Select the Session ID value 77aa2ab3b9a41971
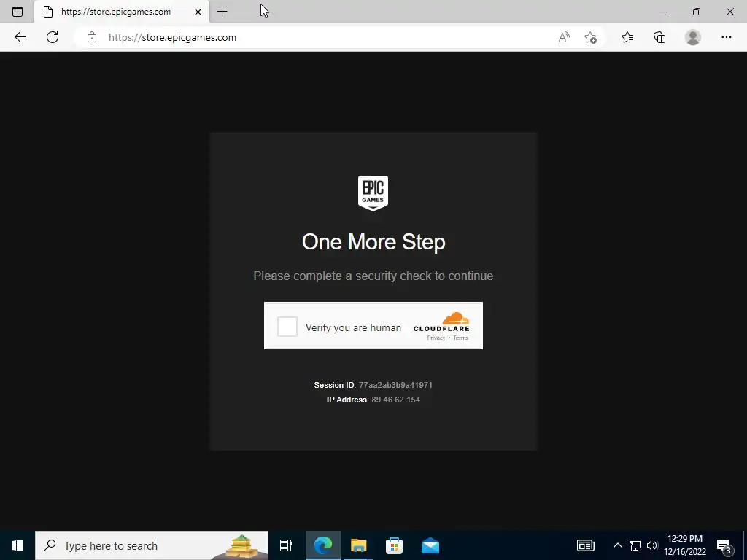747x560 pixels. [395, 385]
